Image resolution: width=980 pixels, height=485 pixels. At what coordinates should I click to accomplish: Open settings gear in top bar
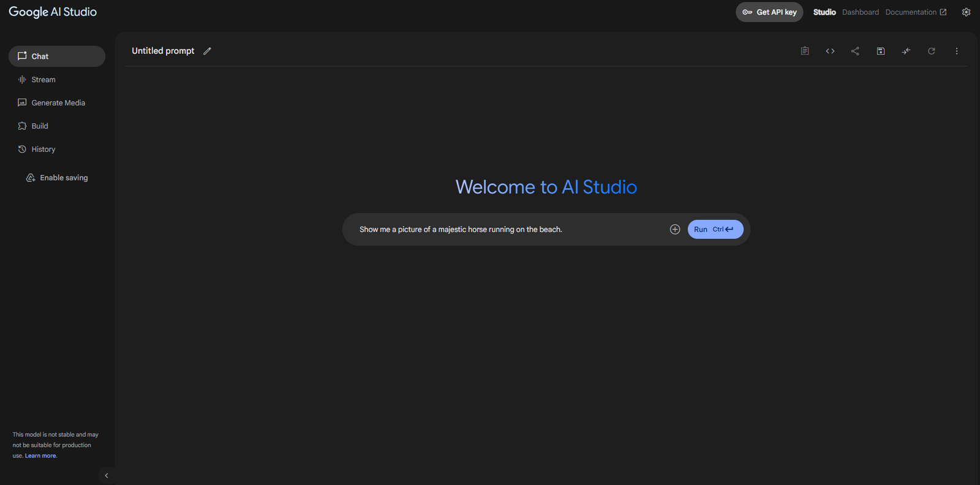966,12
